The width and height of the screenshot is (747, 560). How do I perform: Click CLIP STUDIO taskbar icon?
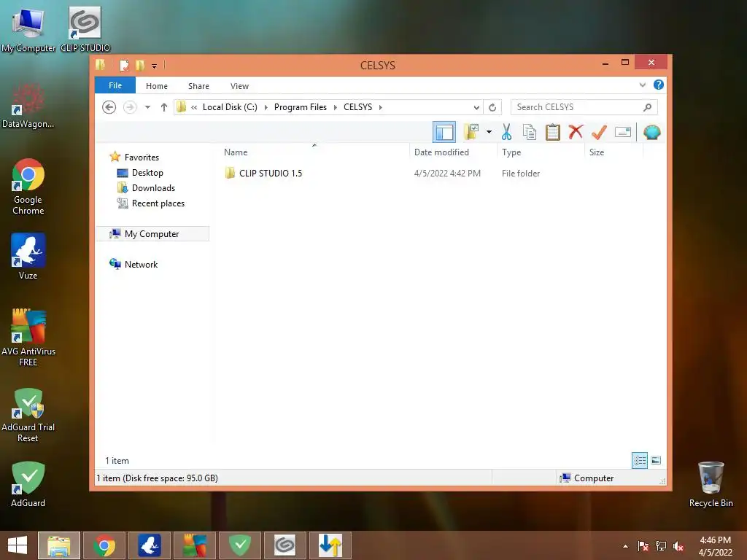tap(285, 545)
